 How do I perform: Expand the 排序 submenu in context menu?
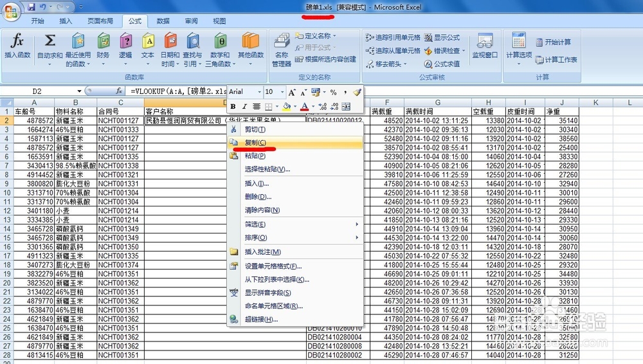pos(357,237)
